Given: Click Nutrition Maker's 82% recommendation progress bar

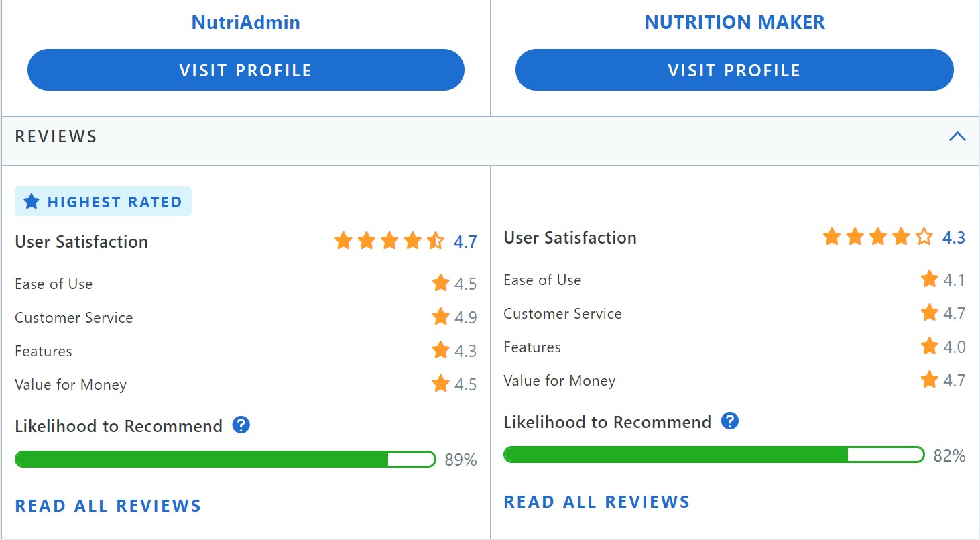Looking at the screenshot, I should [x=714, y=454].
